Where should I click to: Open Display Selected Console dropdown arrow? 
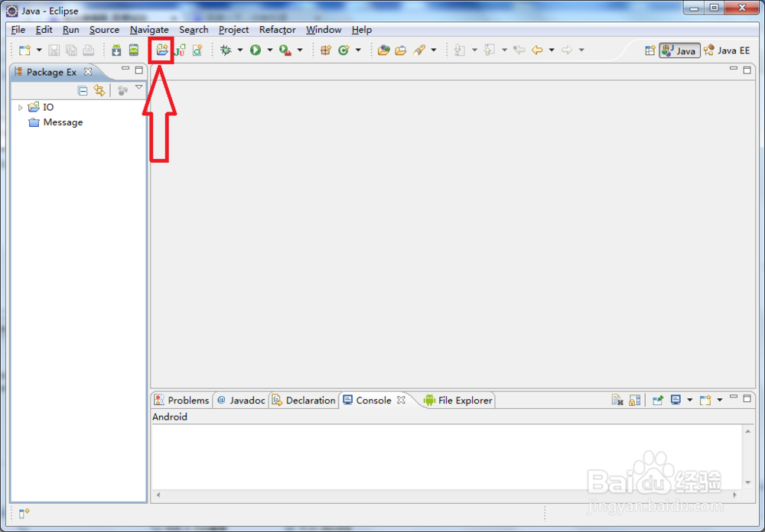pos(690,401)
